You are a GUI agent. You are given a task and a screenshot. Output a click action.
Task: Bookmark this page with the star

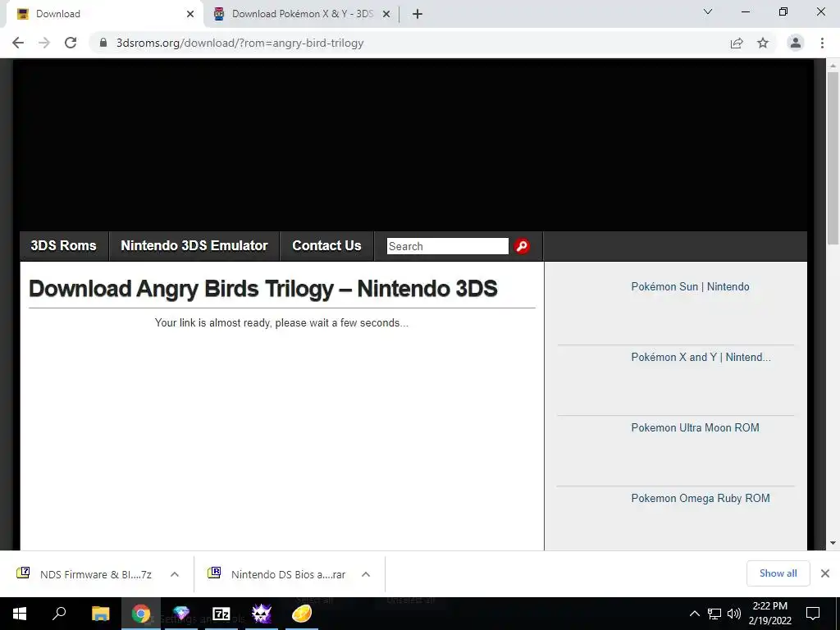tap(763, 43)
